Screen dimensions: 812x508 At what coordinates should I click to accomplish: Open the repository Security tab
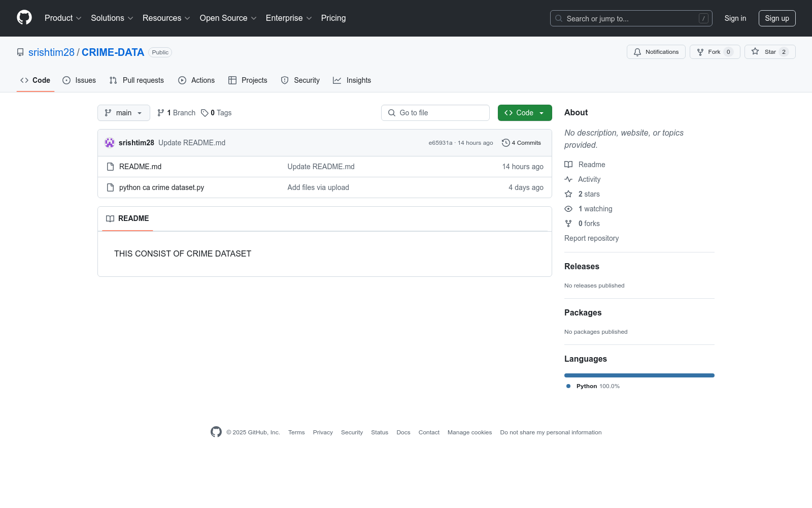pyautogui.click(x=300, y=80)
